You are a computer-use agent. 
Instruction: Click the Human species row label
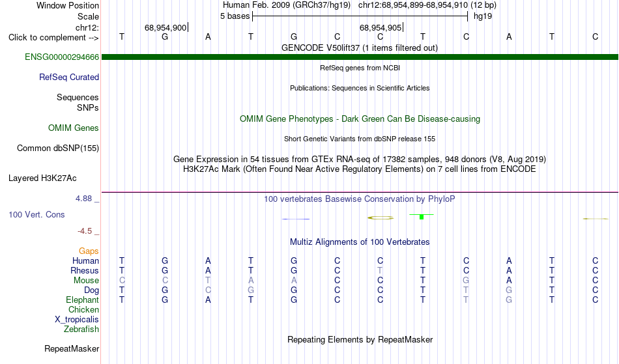coord(85,261)
